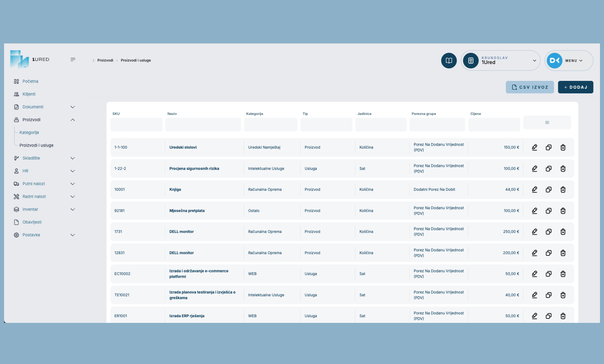Open the Klijenti page
The image size is (604, 364).
tap(29, 94)
